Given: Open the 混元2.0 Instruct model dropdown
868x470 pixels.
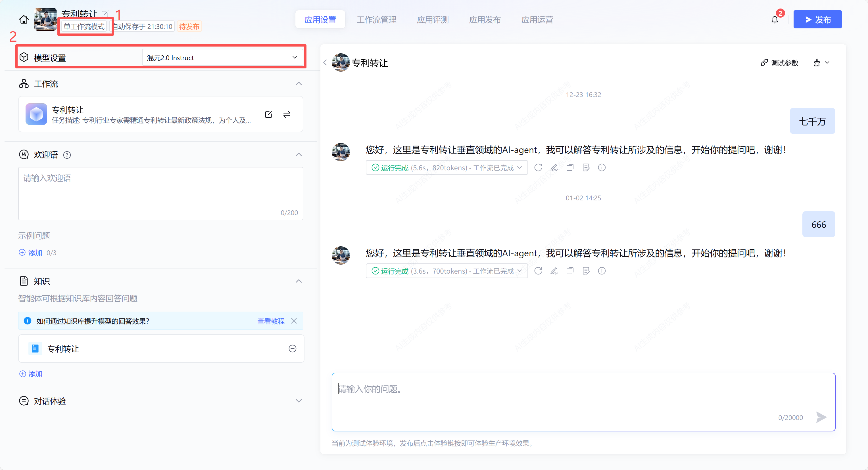Looking at the screenshot, I should pos(222,58).
